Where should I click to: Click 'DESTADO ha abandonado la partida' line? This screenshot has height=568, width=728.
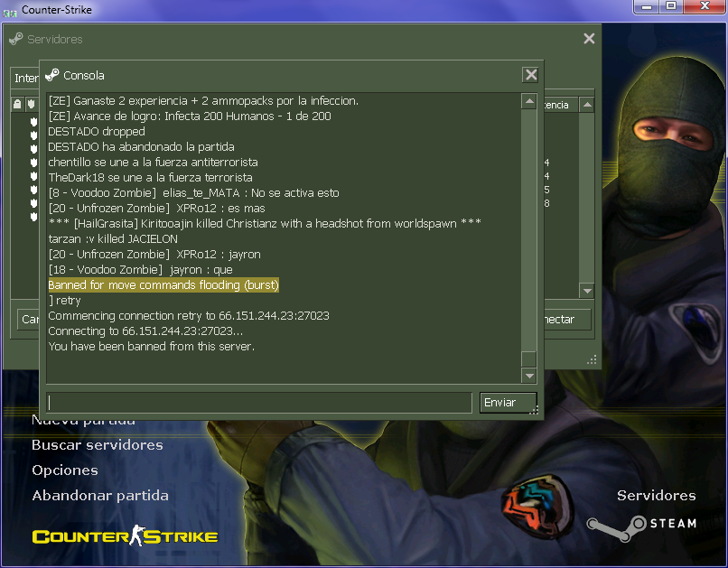click(x=141, y=146)
